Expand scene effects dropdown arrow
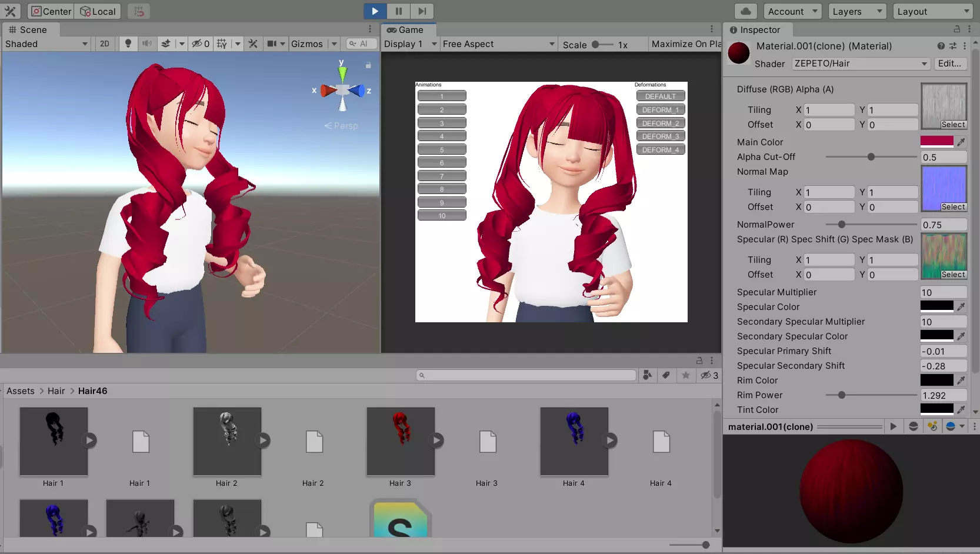 [182, 44]
